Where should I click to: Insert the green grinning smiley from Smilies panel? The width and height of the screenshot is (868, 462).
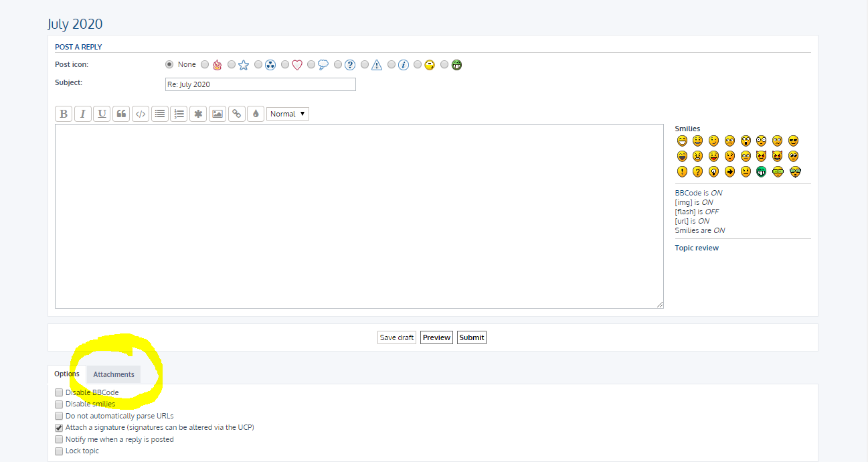[761, 171]
